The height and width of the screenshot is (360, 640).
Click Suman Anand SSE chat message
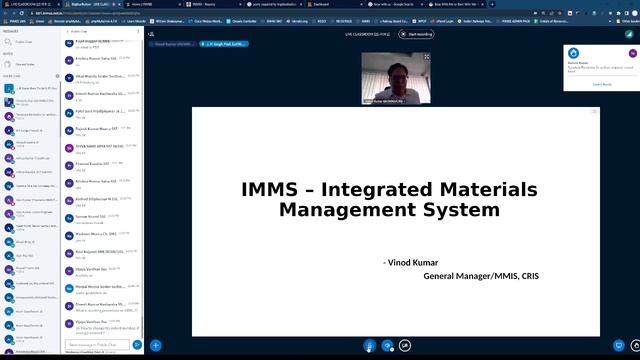(102, 219)
